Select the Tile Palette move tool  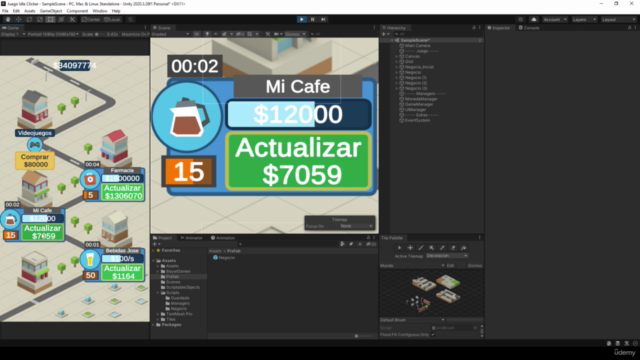[x=410, y=248]
